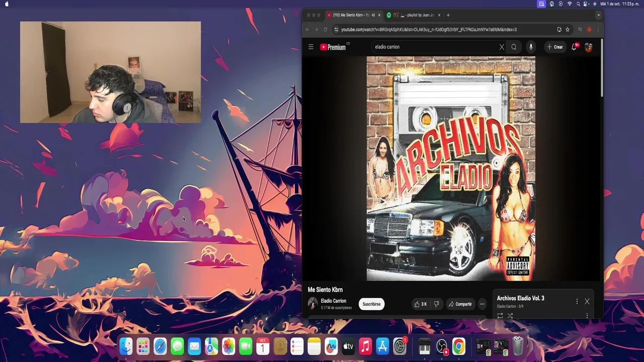
Task: Open System Settings from the Dock
Action: point(399,346)
